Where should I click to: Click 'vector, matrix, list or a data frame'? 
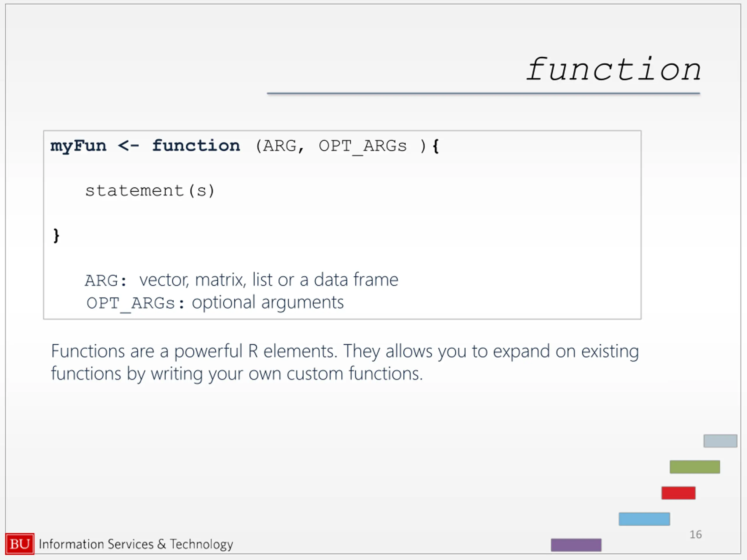[x=269, y=280]
